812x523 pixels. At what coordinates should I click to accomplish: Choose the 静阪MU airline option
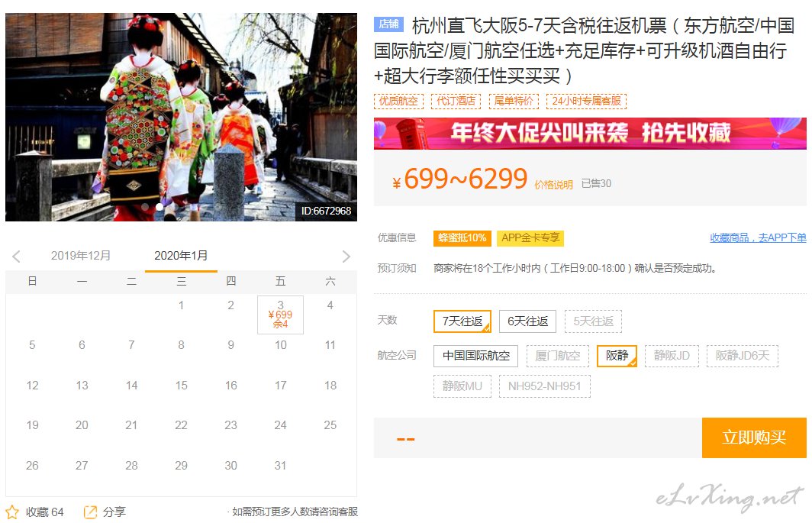[x=462, y=386]
